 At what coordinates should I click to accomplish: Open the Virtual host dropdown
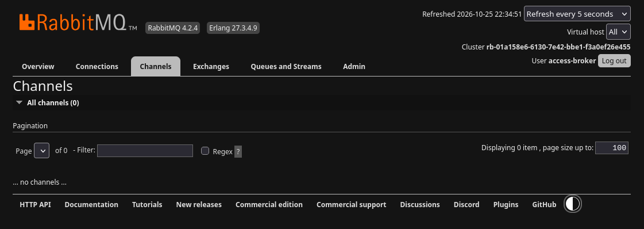(x=618, y=32)
